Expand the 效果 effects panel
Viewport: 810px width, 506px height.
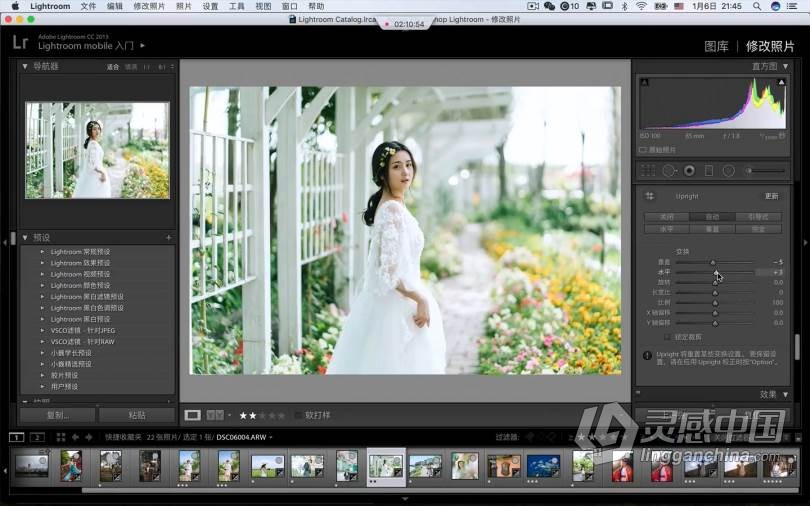pos(785,394)
